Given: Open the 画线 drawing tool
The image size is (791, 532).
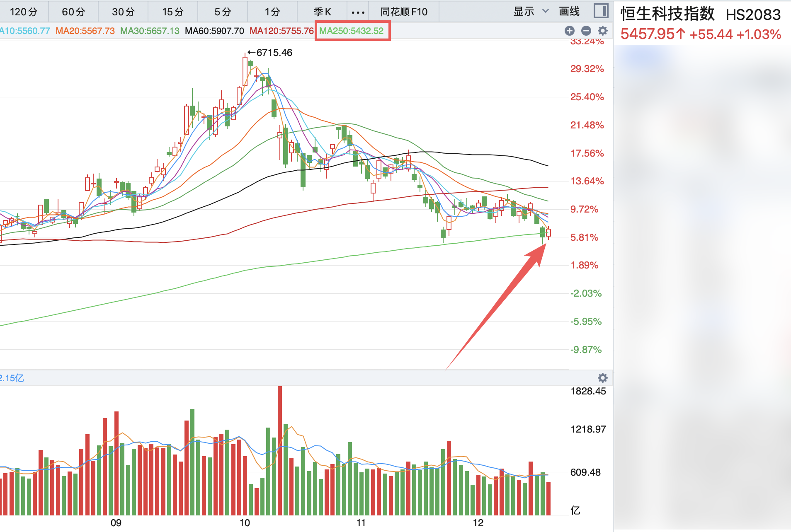Looking at the screenshot, I should click(x=569, y=12).
